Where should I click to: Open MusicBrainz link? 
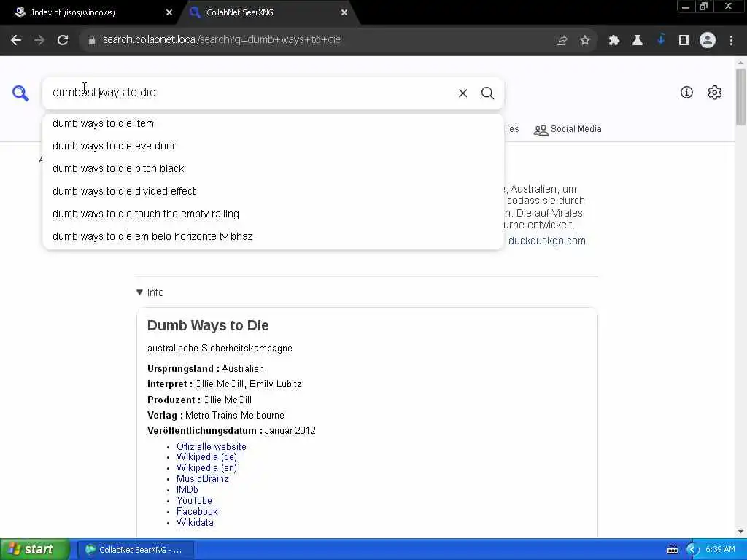pos(203,479)
